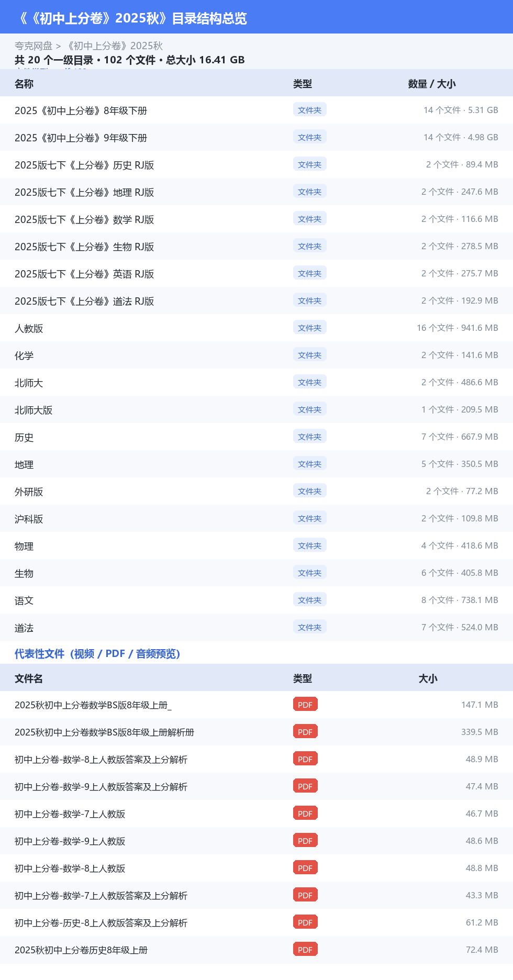Click PDF badge for 初中上分卷-数学-8上人教版

[x=305, y=868]
